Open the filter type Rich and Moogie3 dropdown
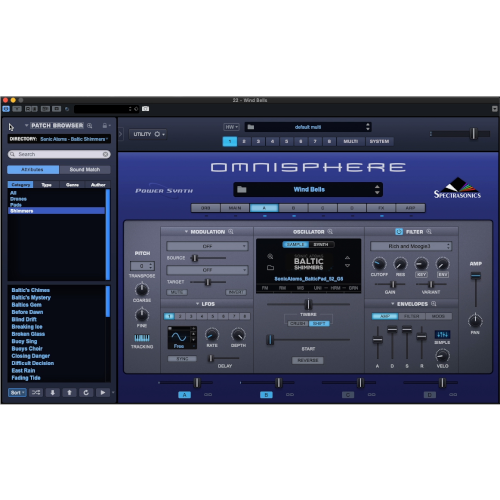This screenshot has width=500, height=500. pyautogui.click(x=411, y=246)
